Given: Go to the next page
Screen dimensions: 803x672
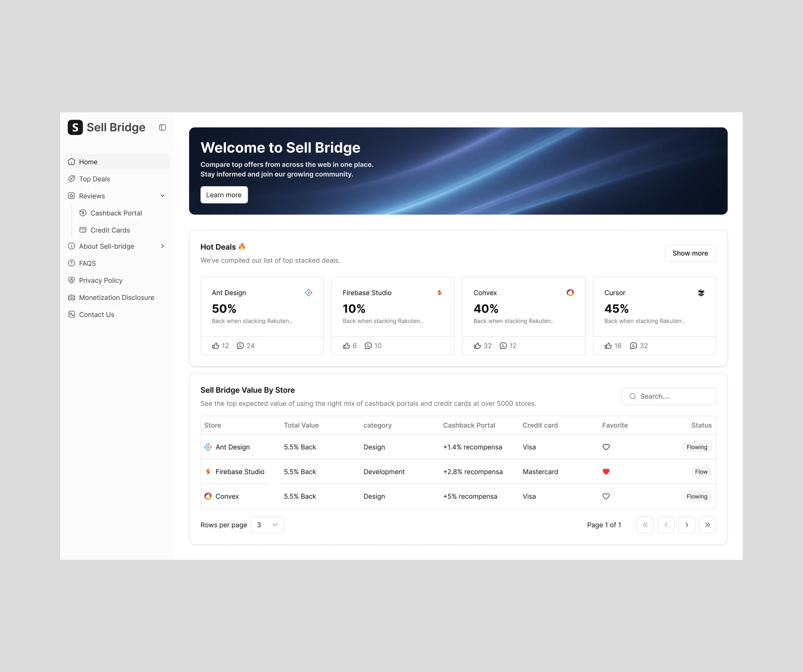Looking at the screenshot, I should (687, 525).
